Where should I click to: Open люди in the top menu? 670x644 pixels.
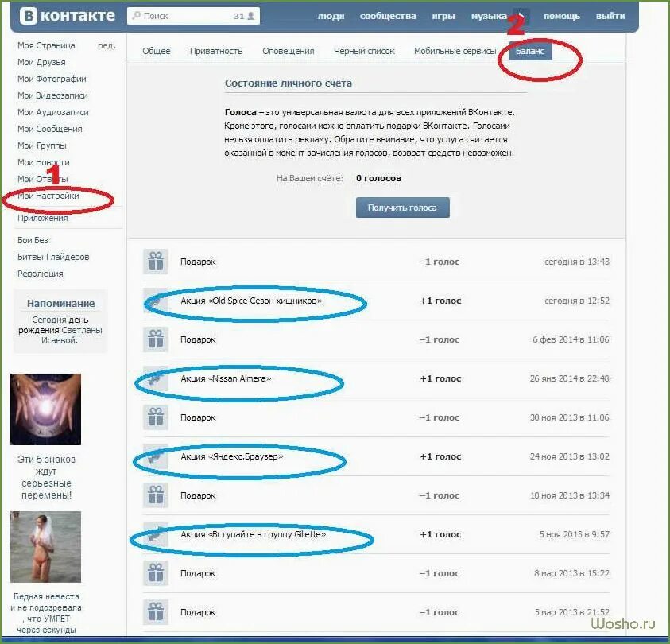click(331, 16)
